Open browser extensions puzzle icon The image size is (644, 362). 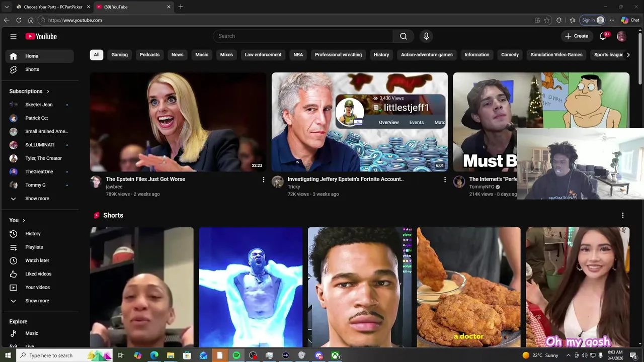click(559, 20)
